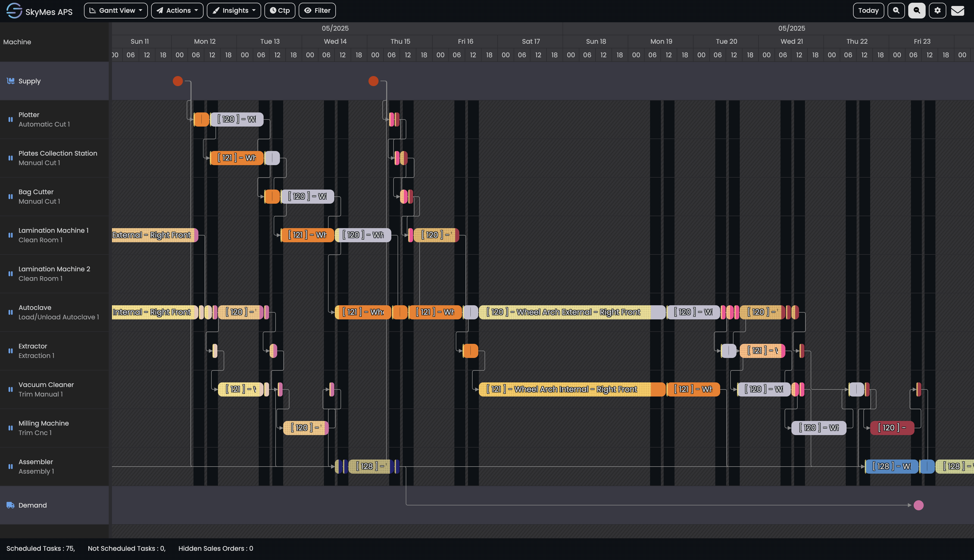Click the Supply row pallet icon
974x560 pixels.
[10, 81]
